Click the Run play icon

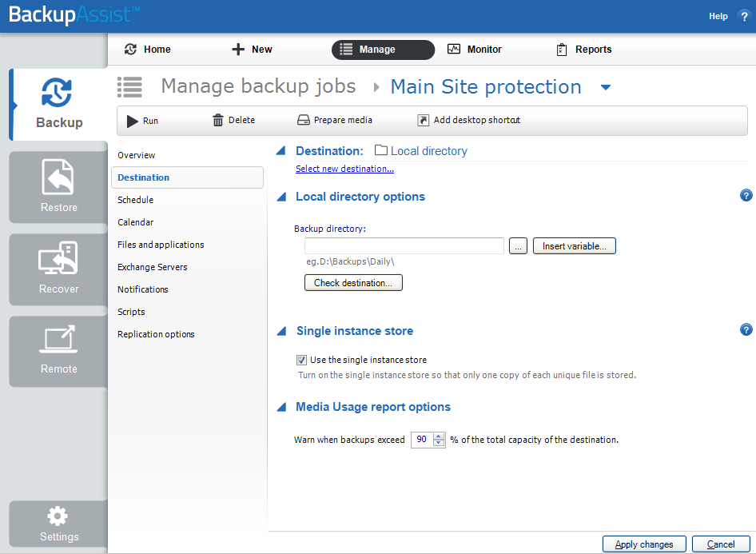[x=132, y=121]
